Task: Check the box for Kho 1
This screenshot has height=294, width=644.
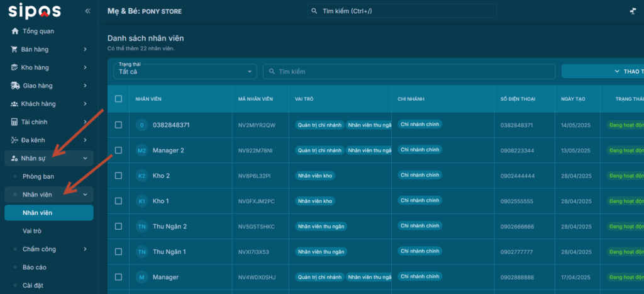Action: [118, 201]
